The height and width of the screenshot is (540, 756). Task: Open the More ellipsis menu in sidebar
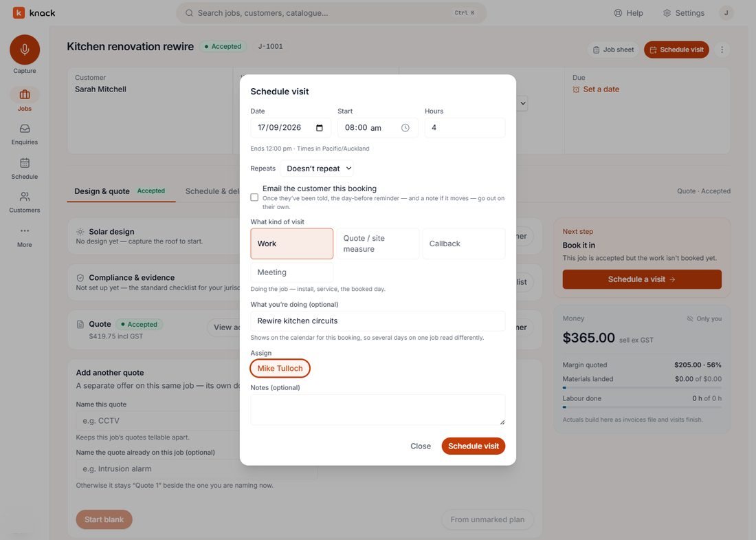click(25, 230)
